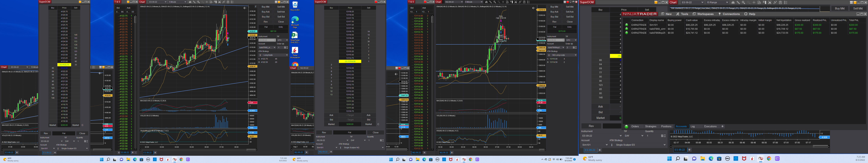Click Buy Ask button in ES 5 Minute chart trader
This screenshot has width=868, height=163.
pos(266,12)
